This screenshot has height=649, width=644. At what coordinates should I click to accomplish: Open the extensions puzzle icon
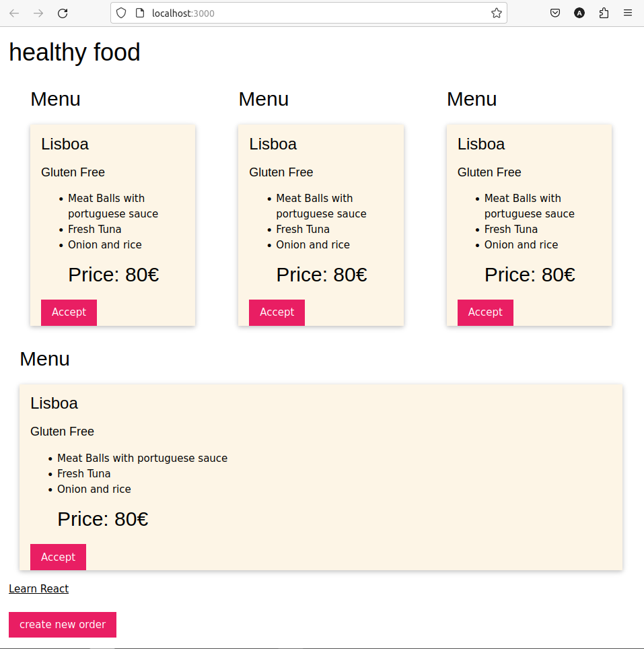pos(604,13)
